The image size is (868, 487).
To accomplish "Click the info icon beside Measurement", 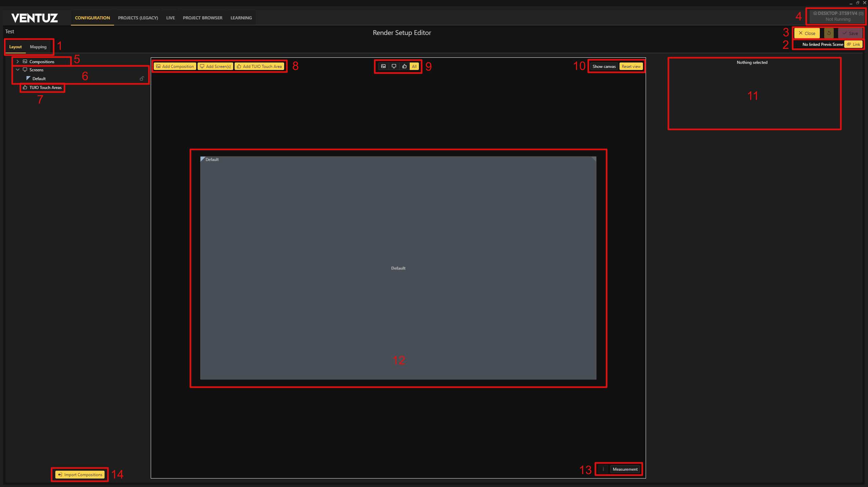I will pyautogui.click(x=603, y=469).
